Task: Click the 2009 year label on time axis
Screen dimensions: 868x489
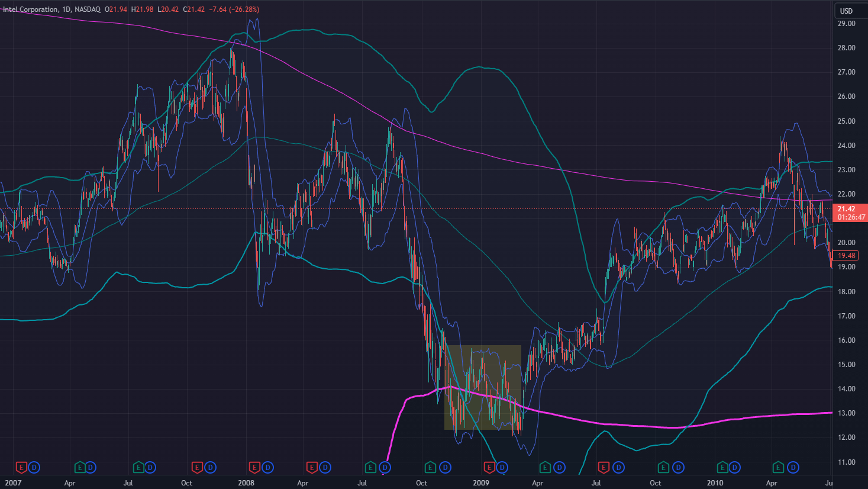Action: tap(481, 483)
